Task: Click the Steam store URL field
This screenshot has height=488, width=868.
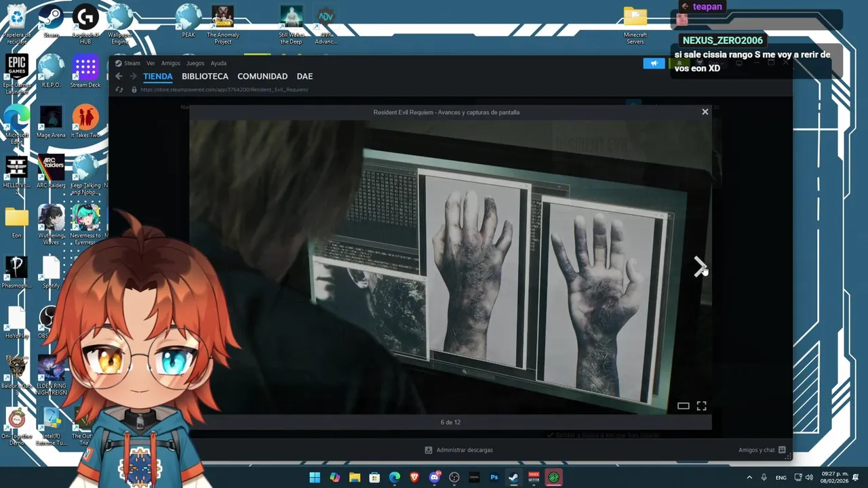Action: pos(224,89)
